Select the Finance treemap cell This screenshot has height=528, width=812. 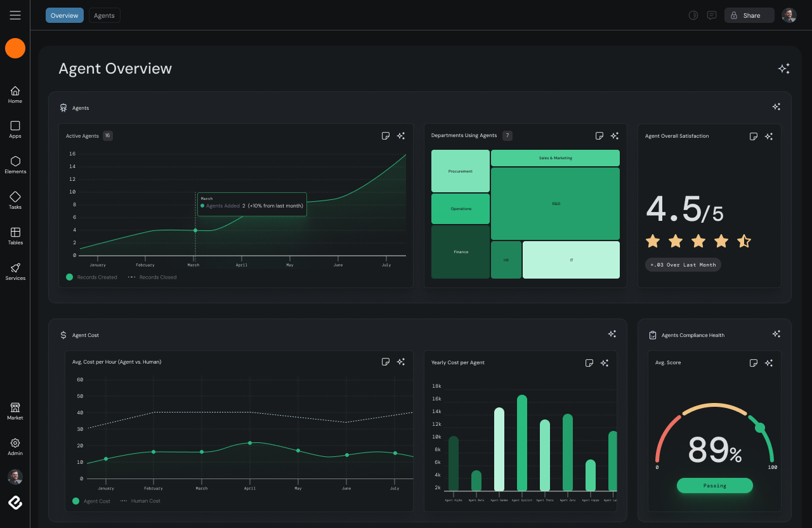pos(461,252)
